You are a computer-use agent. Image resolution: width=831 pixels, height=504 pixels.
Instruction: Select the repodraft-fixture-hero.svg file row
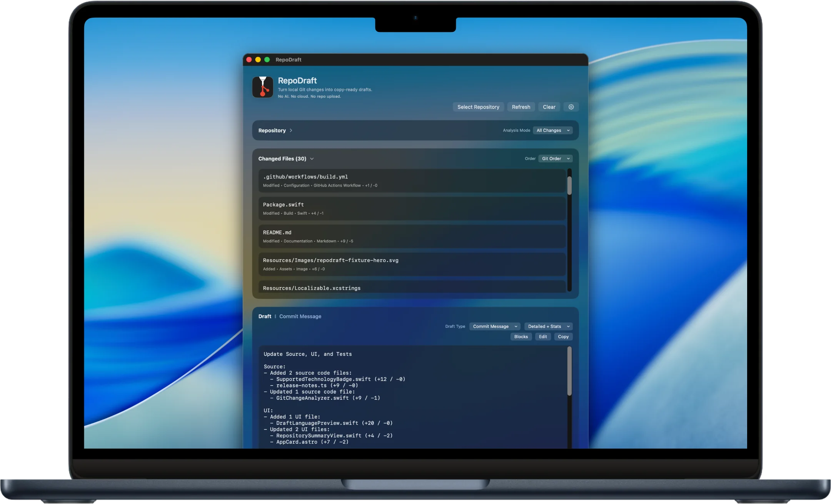(412, 264)
